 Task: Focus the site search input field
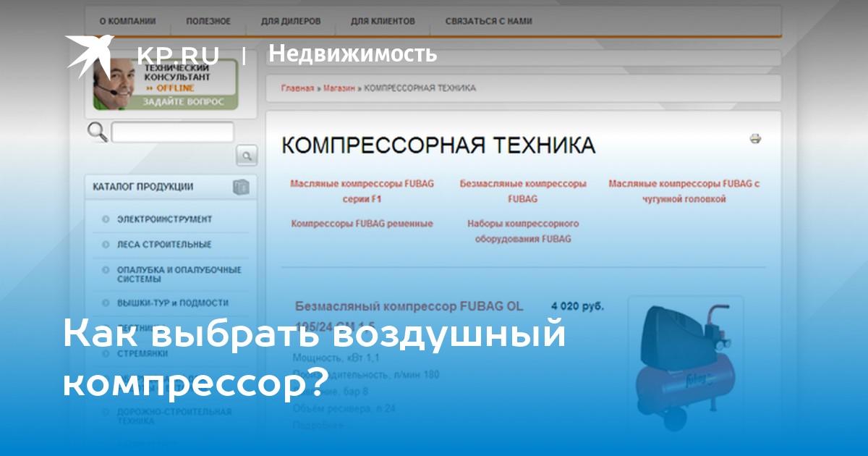click(x=172, y=132)
